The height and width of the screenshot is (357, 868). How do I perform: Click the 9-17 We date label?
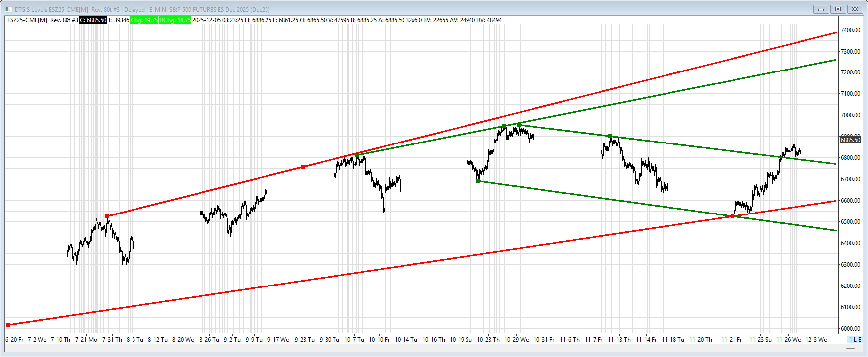278,340
